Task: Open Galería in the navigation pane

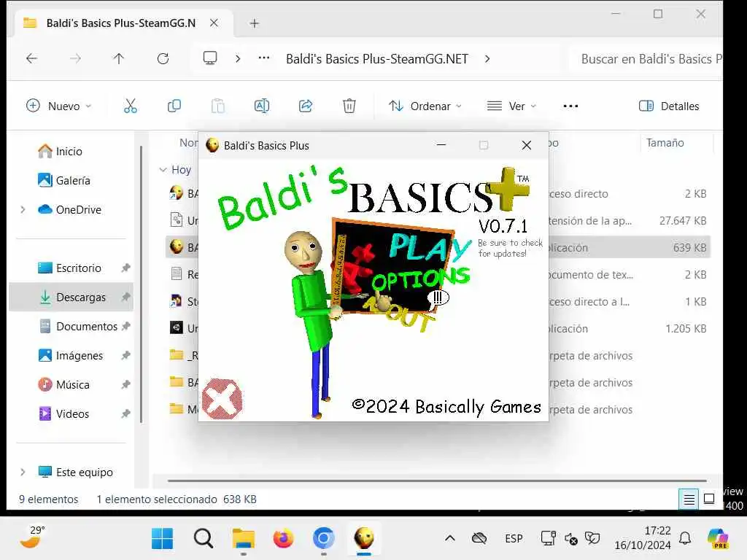Action: [73, 181]
